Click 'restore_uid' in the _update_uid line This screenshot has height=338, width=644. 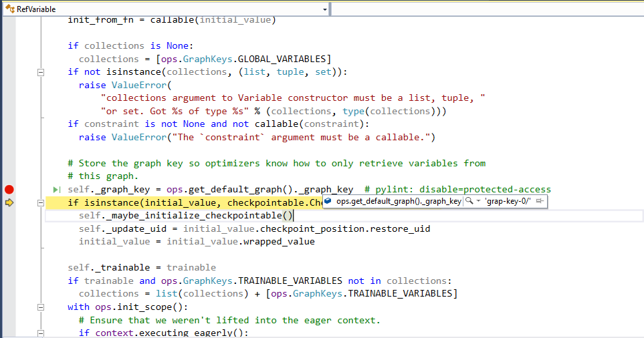coord(400,228)
